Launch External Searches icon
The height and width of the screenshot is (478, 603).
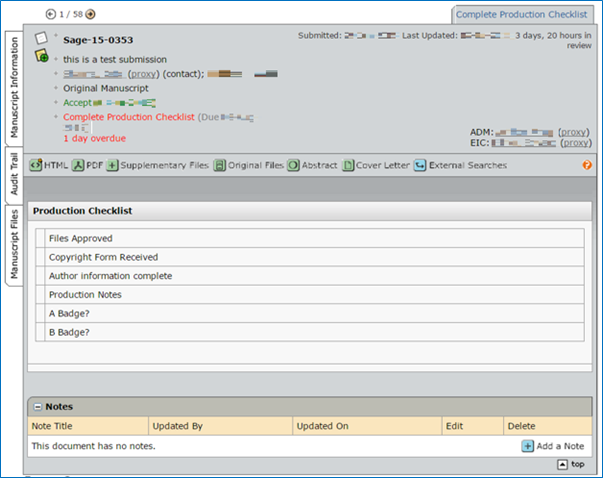click(420, 165)
